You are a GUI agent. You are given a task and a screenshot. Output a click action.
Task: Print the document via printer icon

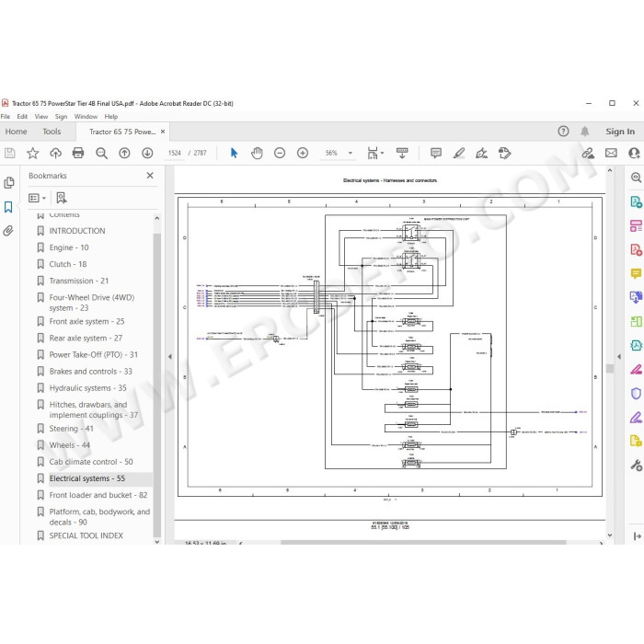(78, 154)
